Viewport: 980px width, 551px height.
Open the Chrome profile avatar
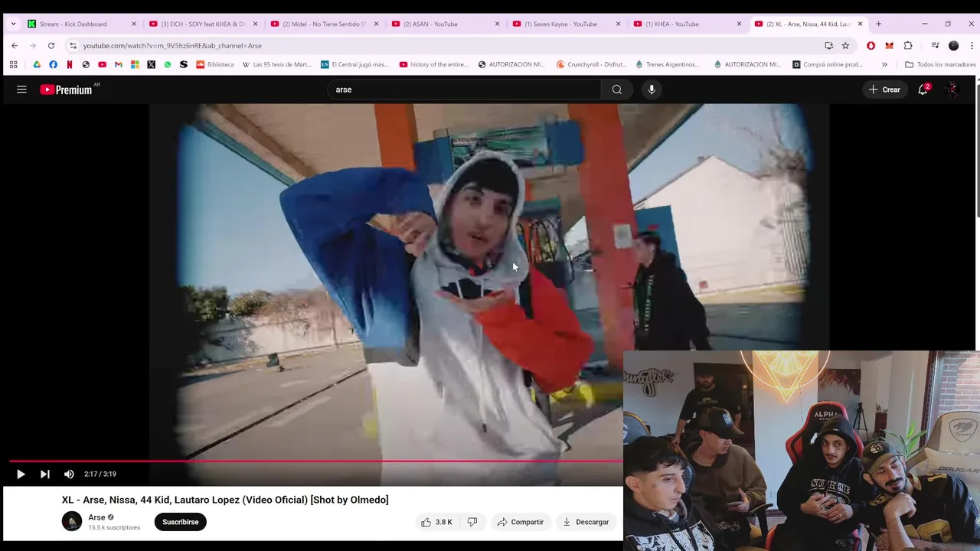pos(953,46)
